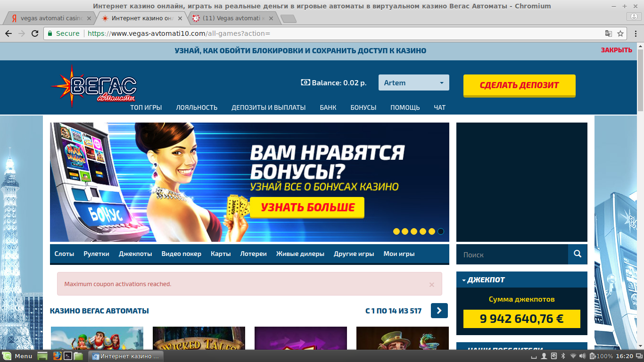
Task: Click ЗАКРЫТЬ to close the top notice
Action: [616, 50]
